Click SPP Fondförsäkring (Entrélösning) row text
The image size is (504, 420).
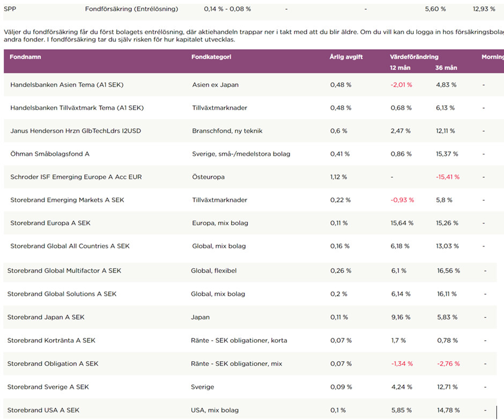pos(131,9)
